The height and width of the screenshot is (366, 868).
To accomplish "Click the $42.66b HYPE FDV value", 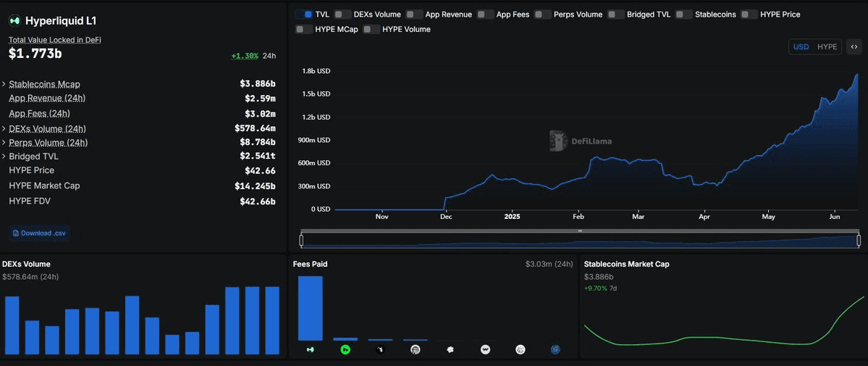I will tap(258, 201).
